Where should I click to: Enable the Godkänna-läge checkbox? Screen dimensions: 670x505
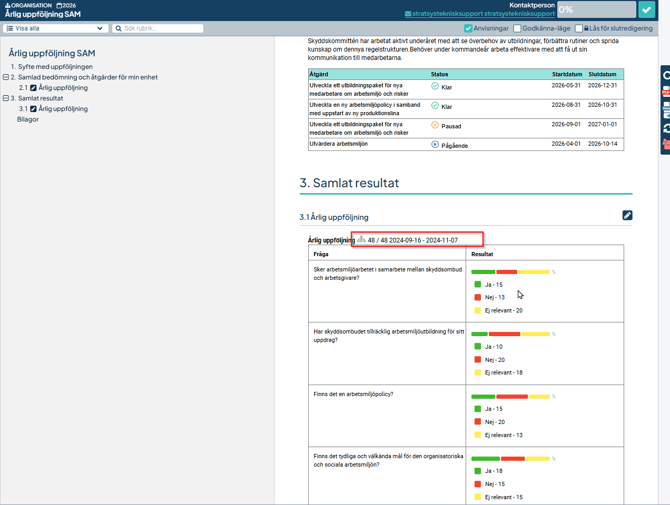[x=517, y=28]
